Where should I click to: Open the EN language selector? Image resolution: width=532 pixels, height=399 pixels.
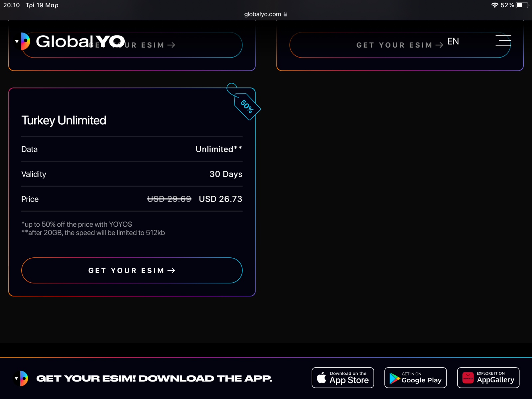[x=453, y=41]
